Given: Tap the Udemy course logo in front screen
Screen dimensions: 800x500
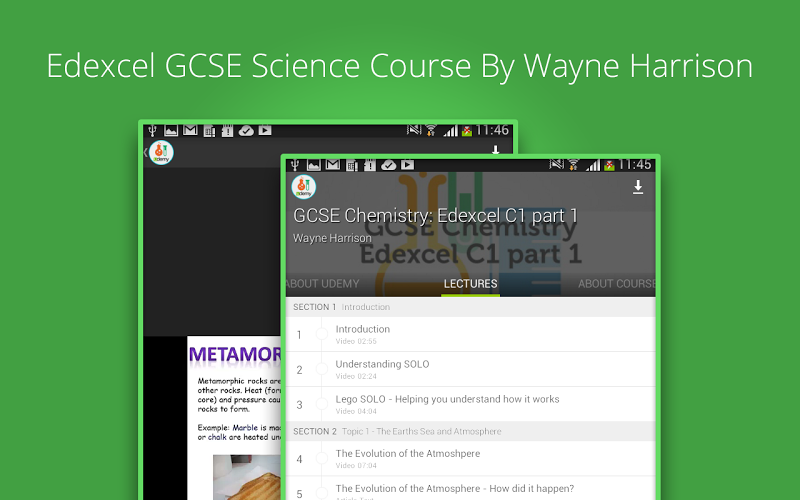Looking at the screenshot, I should [x=304, y=187].
